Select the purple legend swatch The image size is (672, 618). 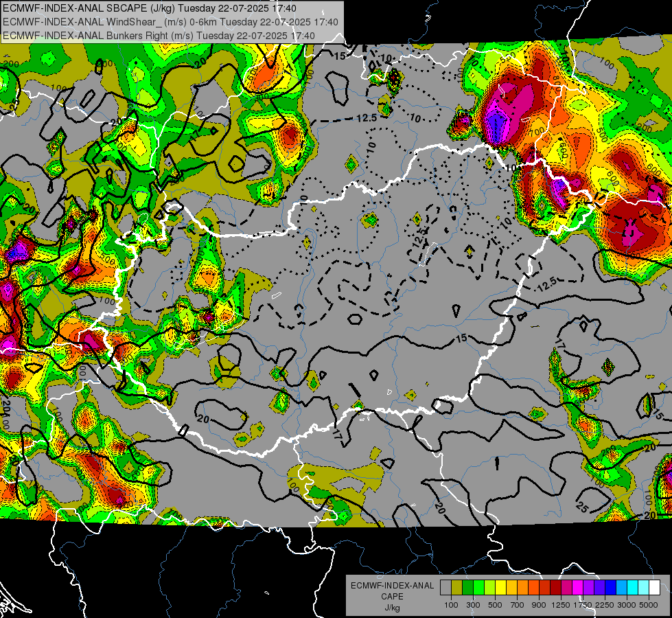pos(589,587)
